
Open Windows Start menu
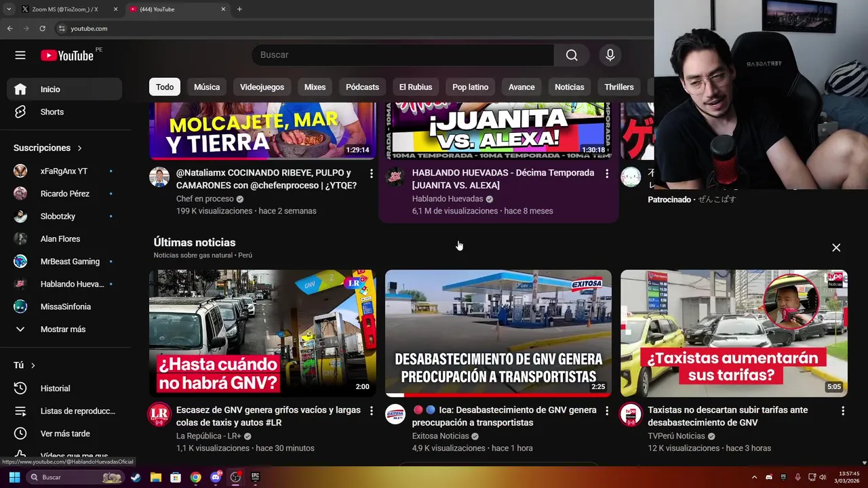(14, 477)
